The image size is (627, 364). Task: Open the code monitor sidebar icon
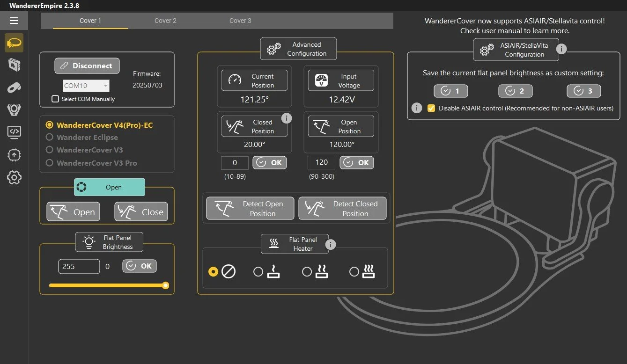(x=14, y=132)
